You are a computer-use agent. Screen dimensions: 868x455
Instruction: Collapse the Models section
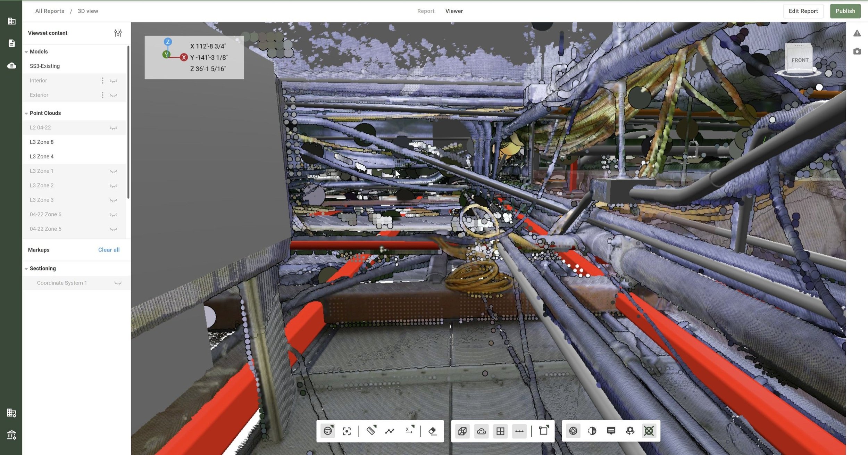tap(26, 52)
